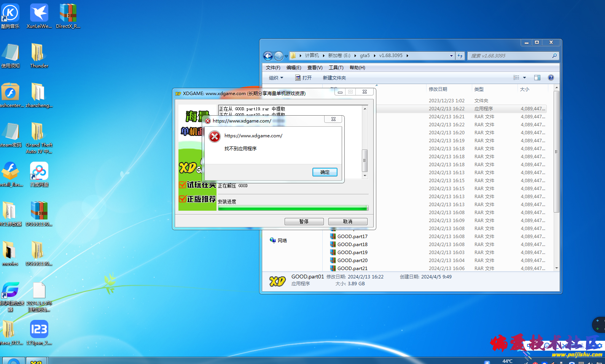605x364 pixels.
Task: Click the search magnifier icon in Explorer
Action: tap(554, 56)
